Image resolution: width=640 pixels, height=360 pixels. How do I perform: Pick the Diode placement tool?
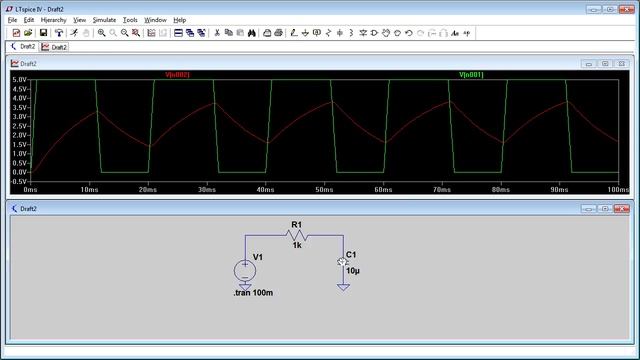(x=363, y=33)
